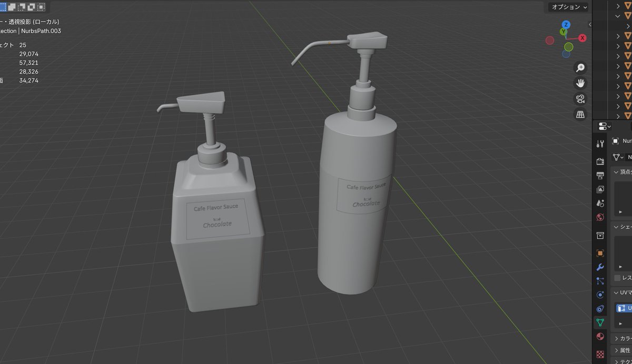Click the 属性 panel header

point(621,350)
